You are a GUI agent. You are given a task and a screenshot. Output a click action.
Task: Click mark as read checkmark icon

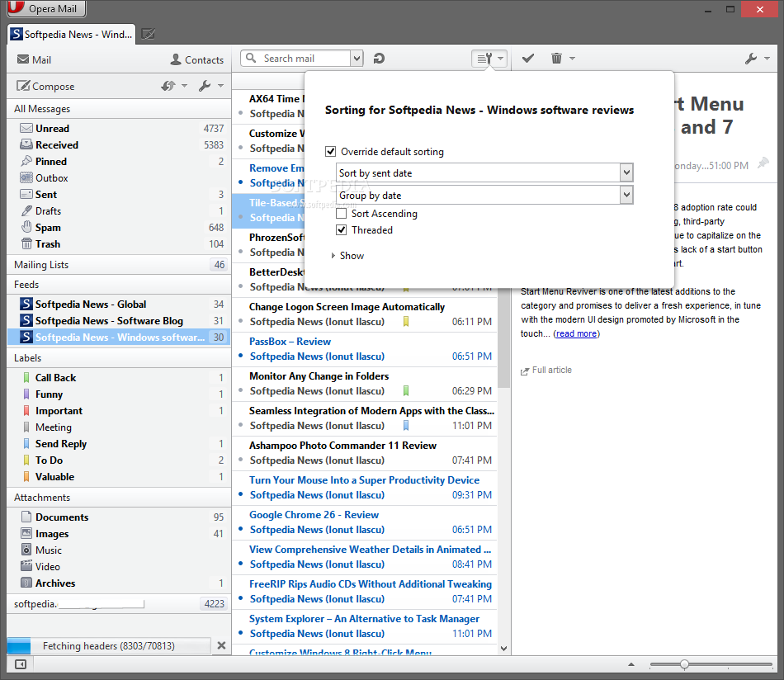[x=528, y=59]
